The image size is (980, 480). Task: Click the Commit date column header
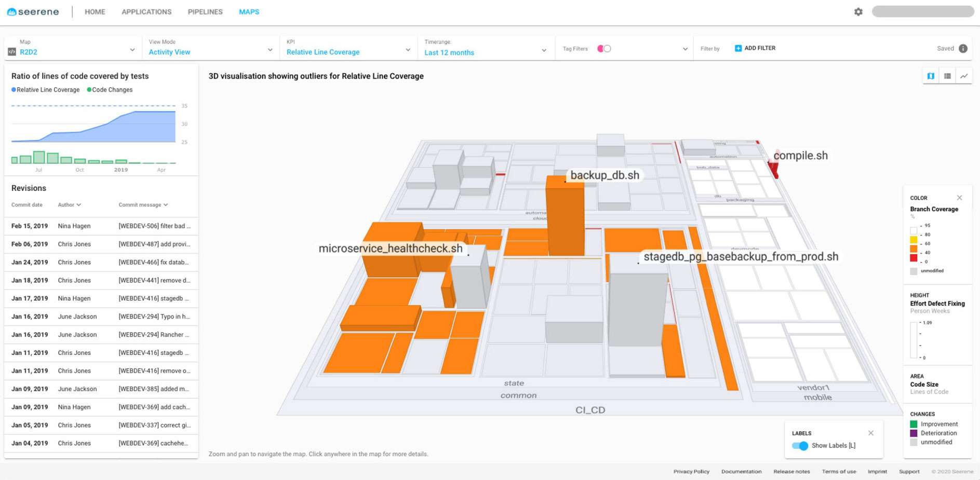pos(27,205)
